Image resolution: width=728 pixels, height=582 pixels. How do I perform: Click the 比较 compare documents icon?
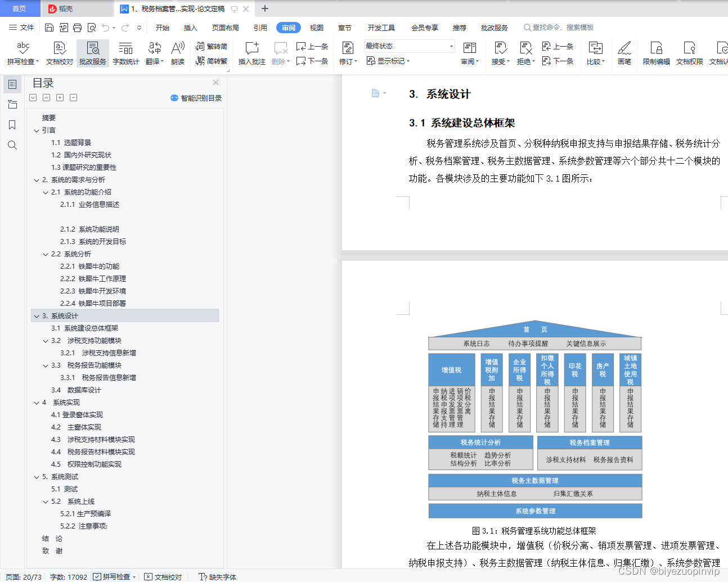(x=595, y=48)
